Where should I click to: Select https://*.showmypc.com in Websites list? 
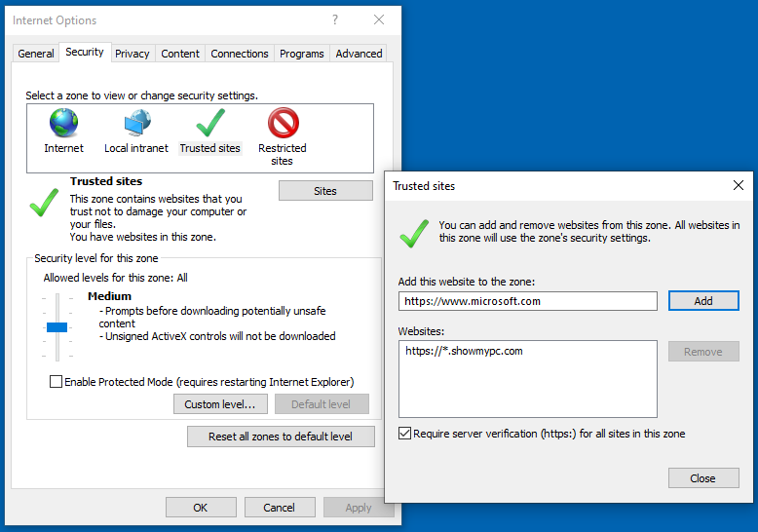[464, 351]
